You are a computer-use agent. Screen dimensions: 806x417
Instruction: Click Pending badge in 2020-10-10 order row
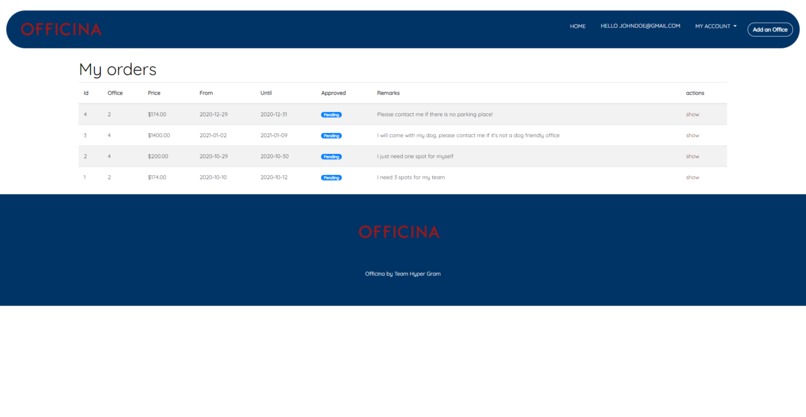331,178
